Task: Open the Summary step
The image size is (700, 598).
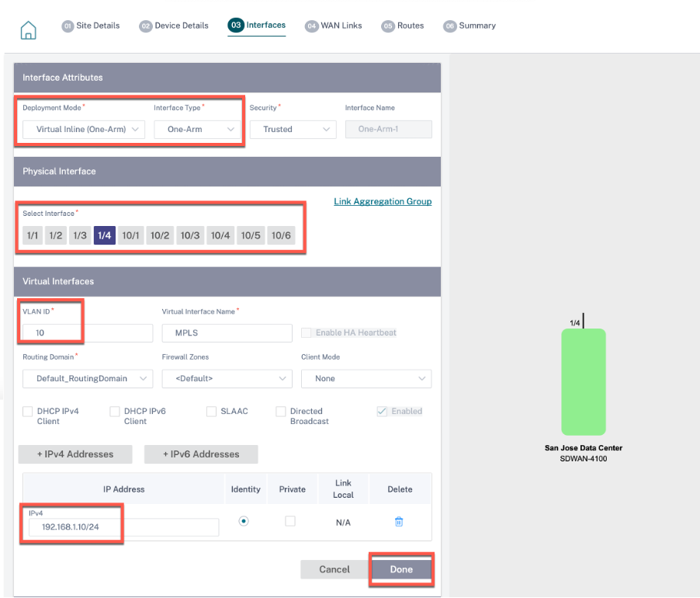Action: [470, 26]
